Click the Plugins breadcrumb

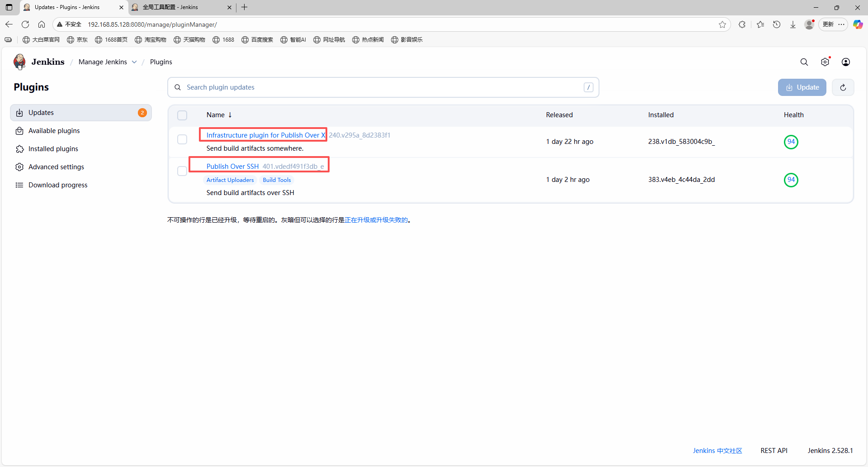pyautogui.click(x=161, y=62)
